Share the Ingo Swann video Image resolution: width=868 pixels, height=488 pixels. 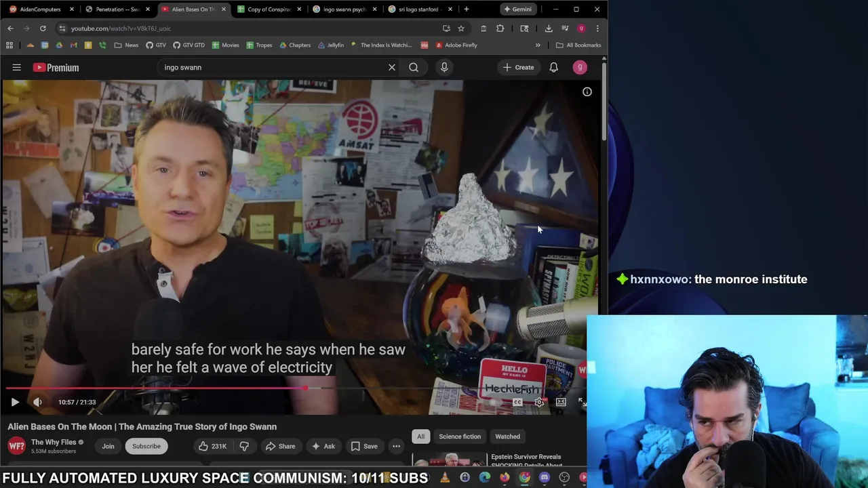[280, 446]
